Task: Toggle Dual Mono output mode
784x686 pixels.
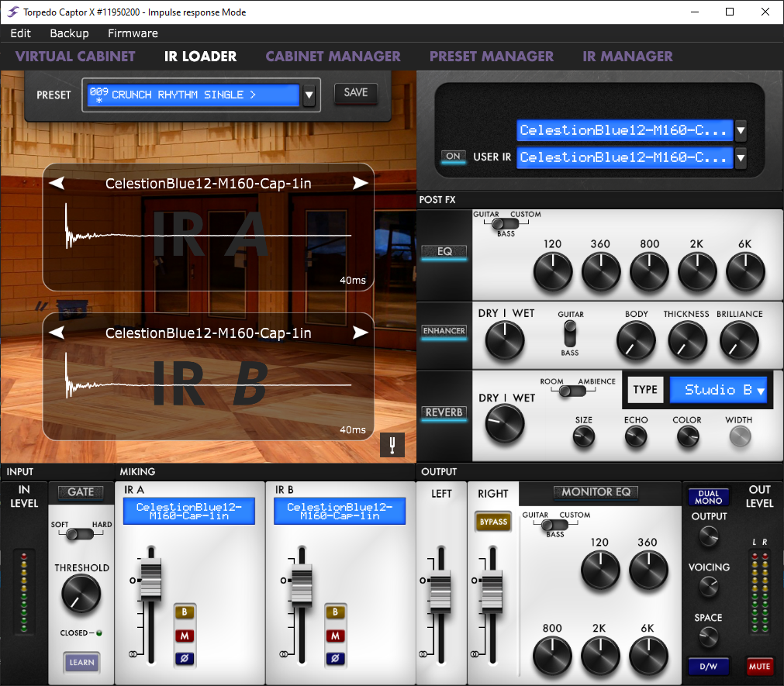Action: tap(709, 497)
